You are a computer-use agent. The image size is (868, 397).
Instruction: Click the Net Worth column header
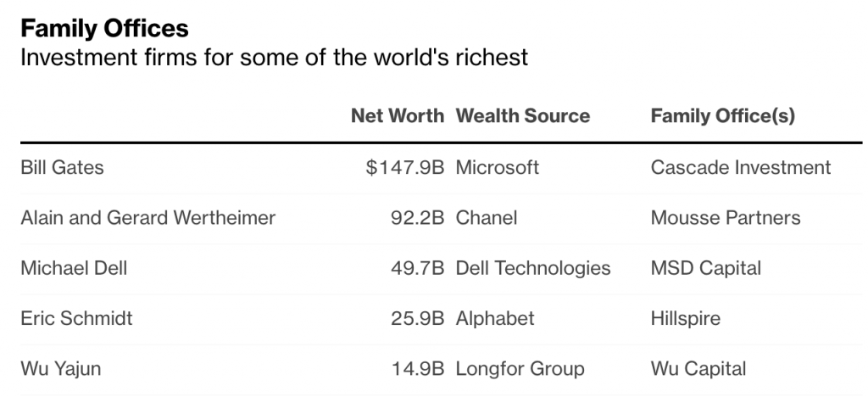397,116
